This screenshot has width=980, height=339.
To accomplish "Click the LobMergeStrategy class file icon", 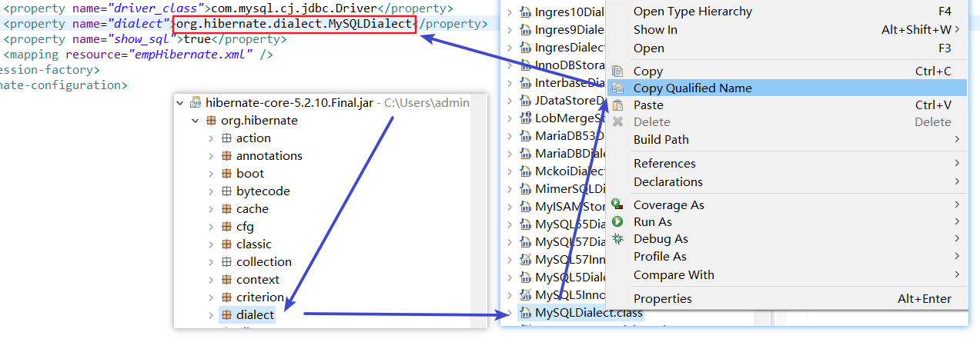I will (526, 118).
